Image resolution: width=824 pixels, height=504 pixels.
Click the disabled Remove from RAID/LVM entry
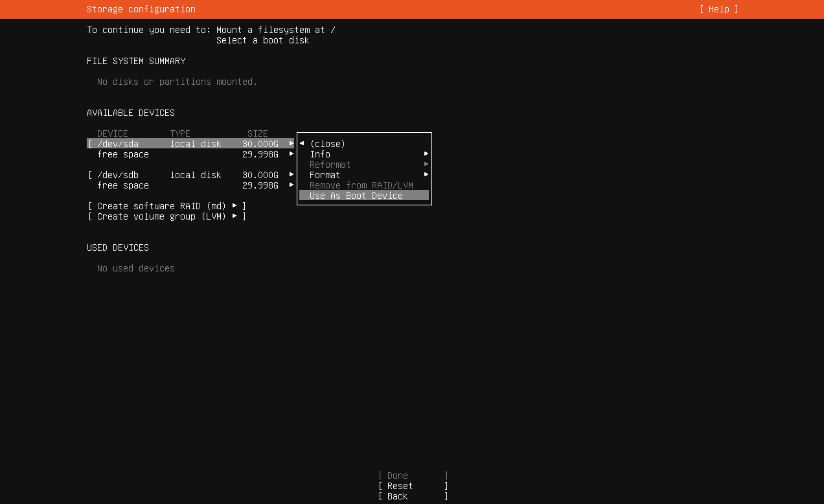tap(361, 185)
